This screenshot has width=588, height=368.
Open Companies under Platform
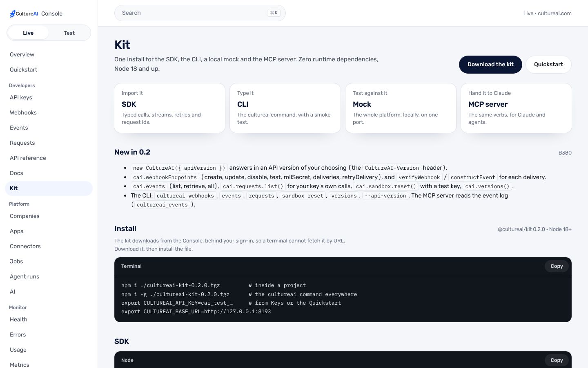(x=49, y=216)
